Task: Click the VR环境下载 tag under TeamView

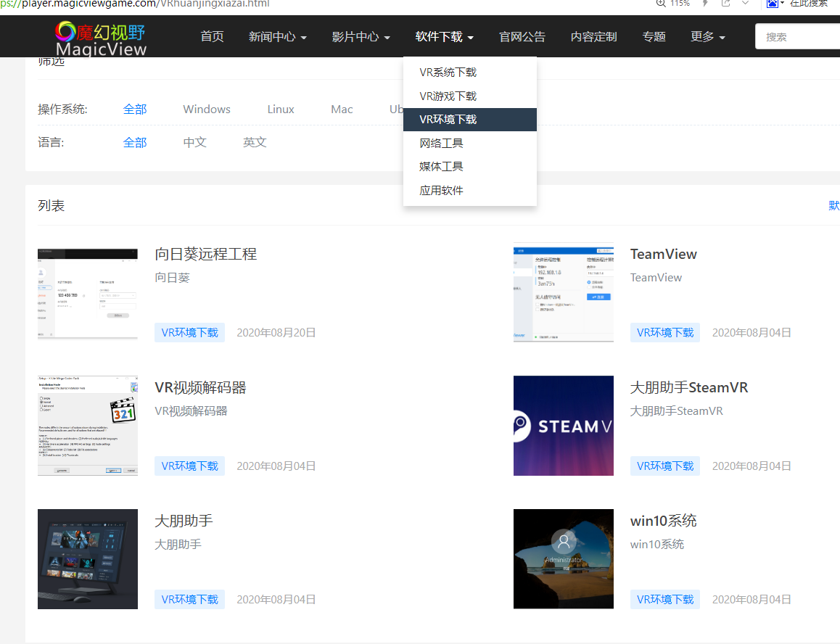Action: [665, 333]
